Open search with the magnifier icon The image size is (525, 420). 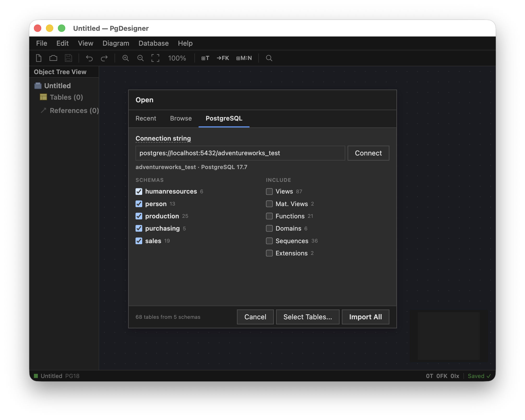pos(269,58)
